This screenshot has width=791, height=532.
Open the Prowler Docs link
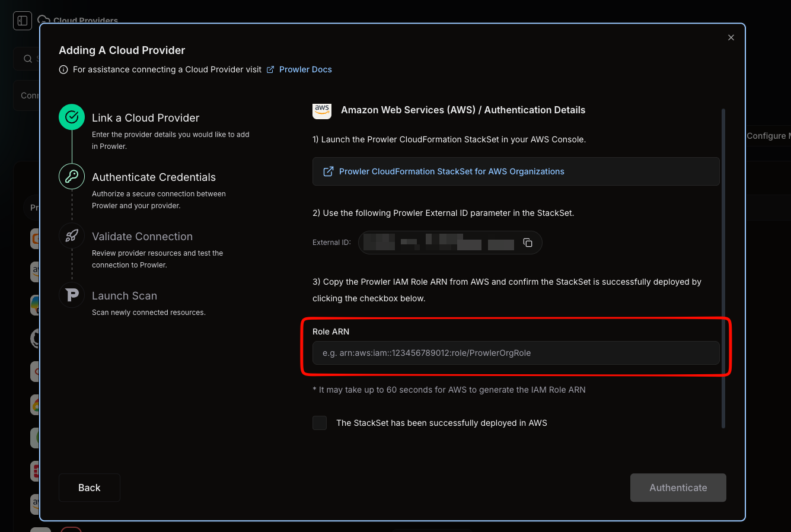click(306, 69)
